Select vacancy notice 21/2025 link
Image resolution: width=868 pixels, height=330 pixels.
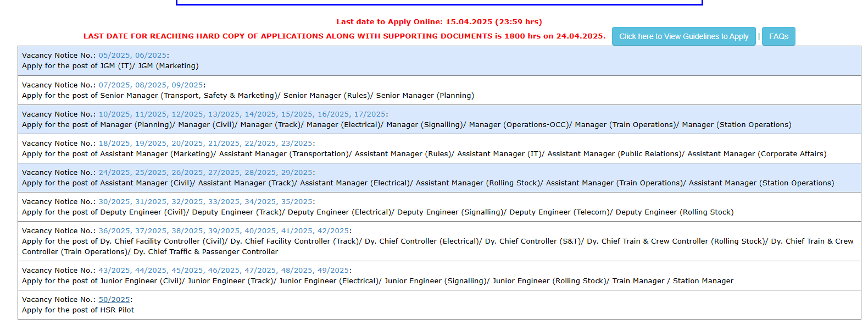point(224,144)
